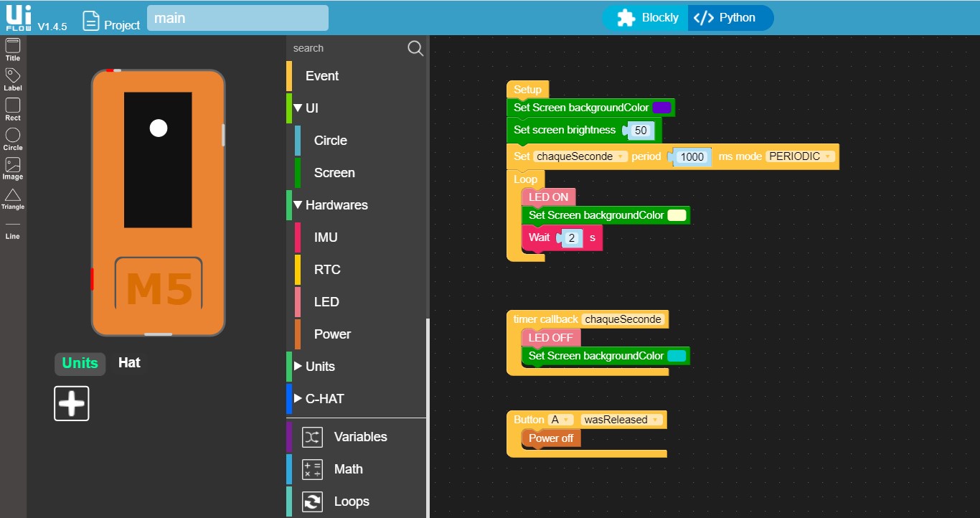980x518 pixels.
Task: Click the pale yellow color swatch in Loop
Action: click(x=677, y=215)
